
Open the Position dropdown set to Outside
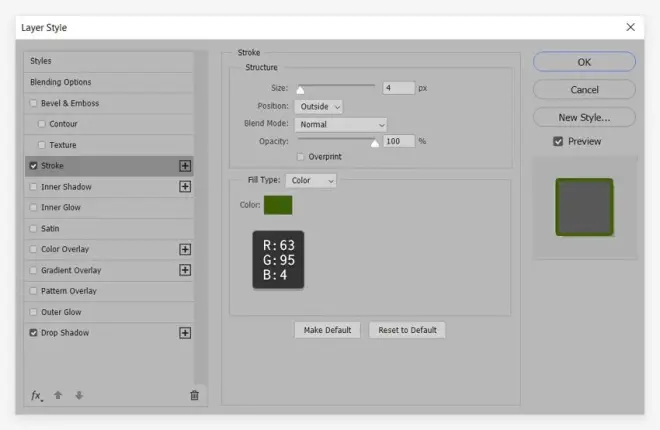[x=319, y=107]
